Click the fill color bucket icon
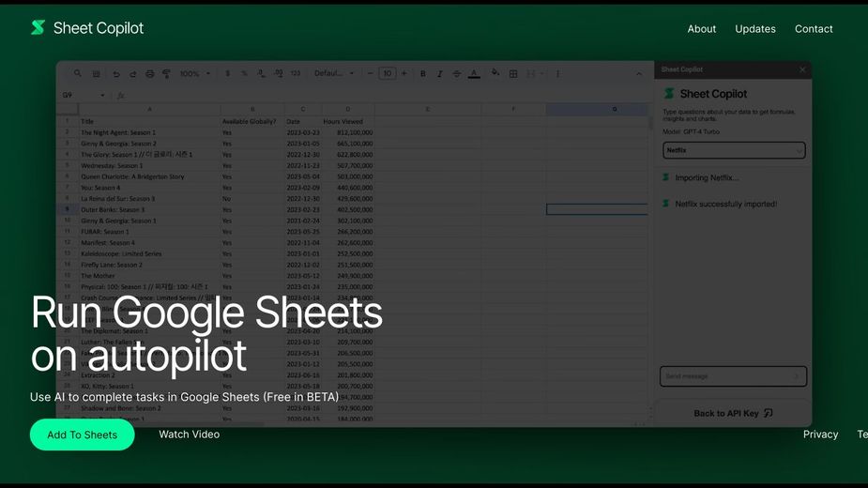Viewport: 868px width, 488px height. [x=494, y=73]
